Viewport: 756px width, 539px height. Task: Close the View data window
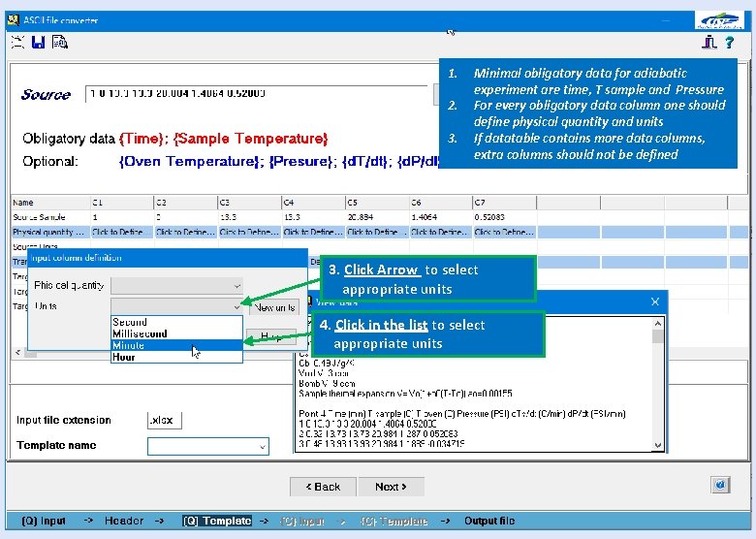(655, 301)
